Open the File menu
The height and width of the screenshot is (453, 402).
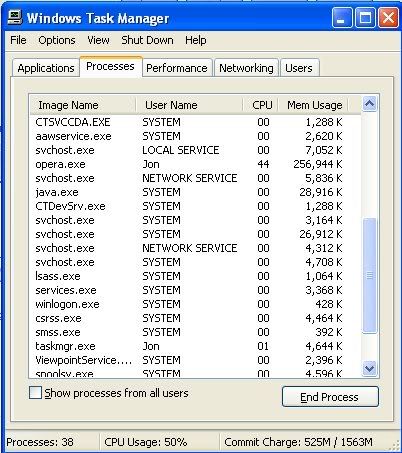coord(18,40)
